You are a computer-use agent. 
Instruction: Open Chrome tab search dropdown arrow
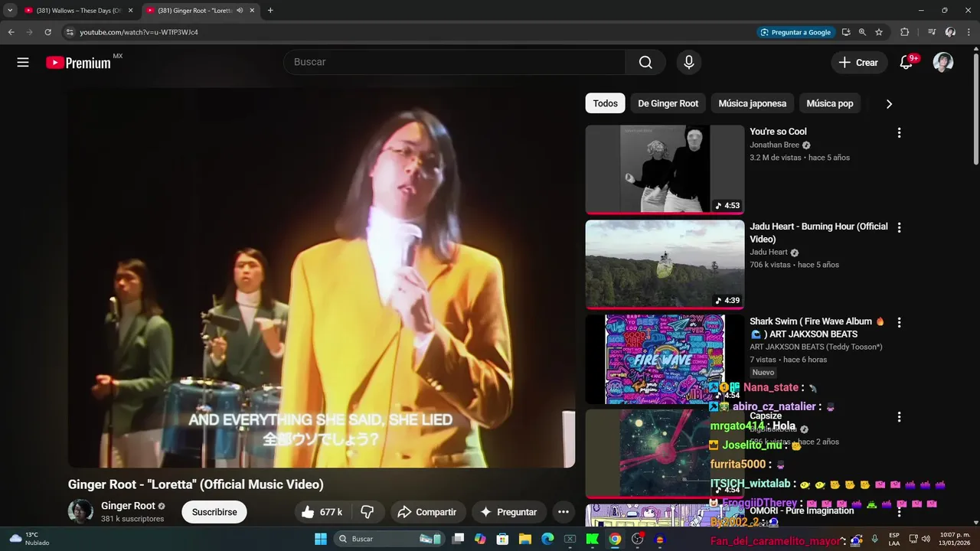(x=10, y=11)
